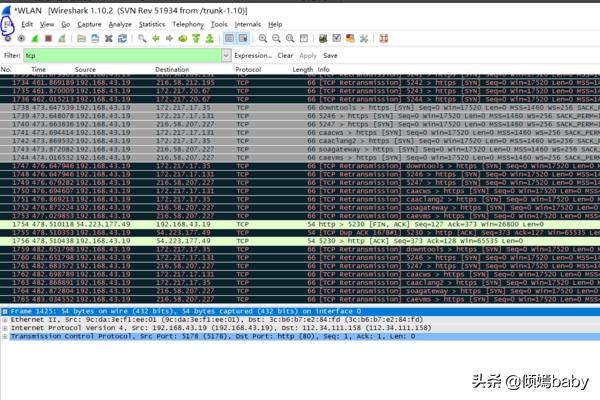The width and height of the screenshot is (600, 400).
Task: Select packet 1765 caevms retransmission row
Action: 300,299
